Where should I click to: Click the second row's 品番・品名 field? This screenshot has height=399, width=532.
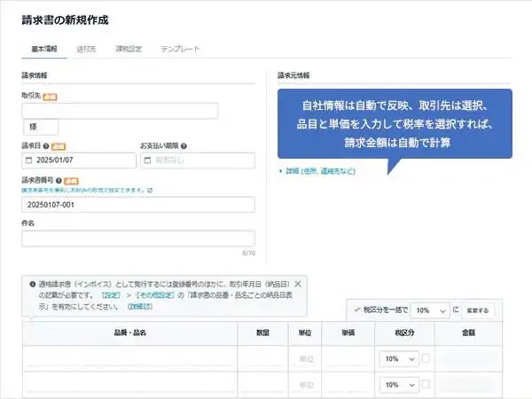(x=130, y=385)
